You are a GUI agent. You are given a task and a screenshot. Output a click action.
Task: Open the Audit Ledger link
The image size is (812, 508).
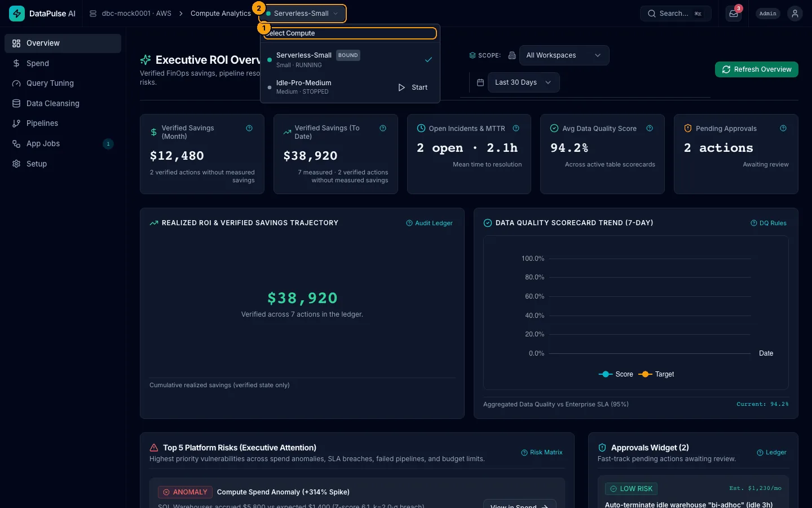430,223
